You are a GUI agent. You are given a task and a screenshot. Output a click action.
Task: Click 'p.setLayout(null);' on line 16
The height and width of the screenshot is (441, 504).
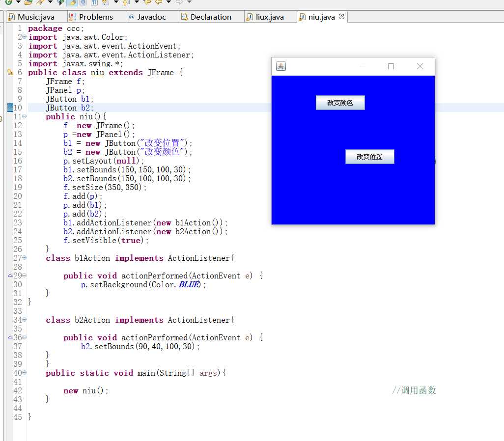(104, 161)
